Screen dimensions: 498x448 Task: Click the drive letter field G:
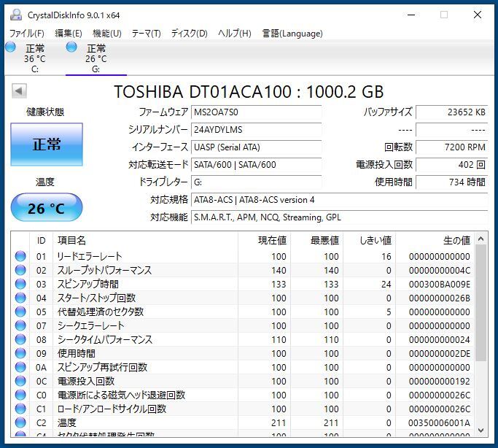[256, 182]
